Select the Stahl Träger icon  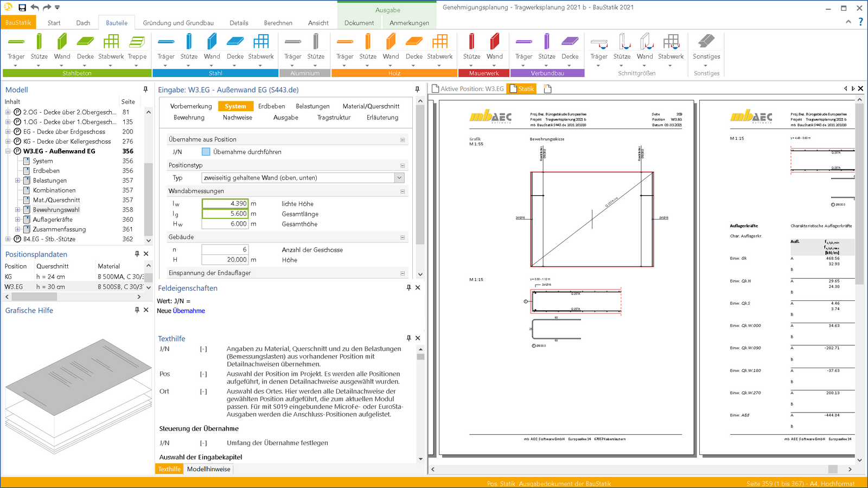166,42
